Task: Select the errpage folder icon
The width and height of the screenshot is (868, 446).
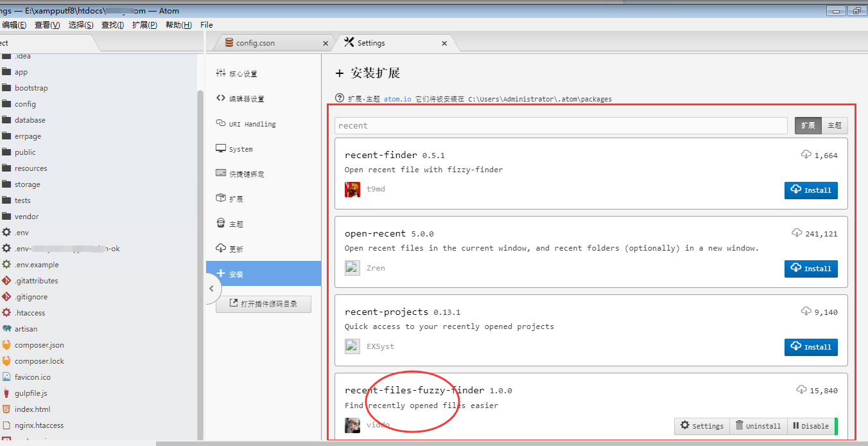Action: click(6, 136)
